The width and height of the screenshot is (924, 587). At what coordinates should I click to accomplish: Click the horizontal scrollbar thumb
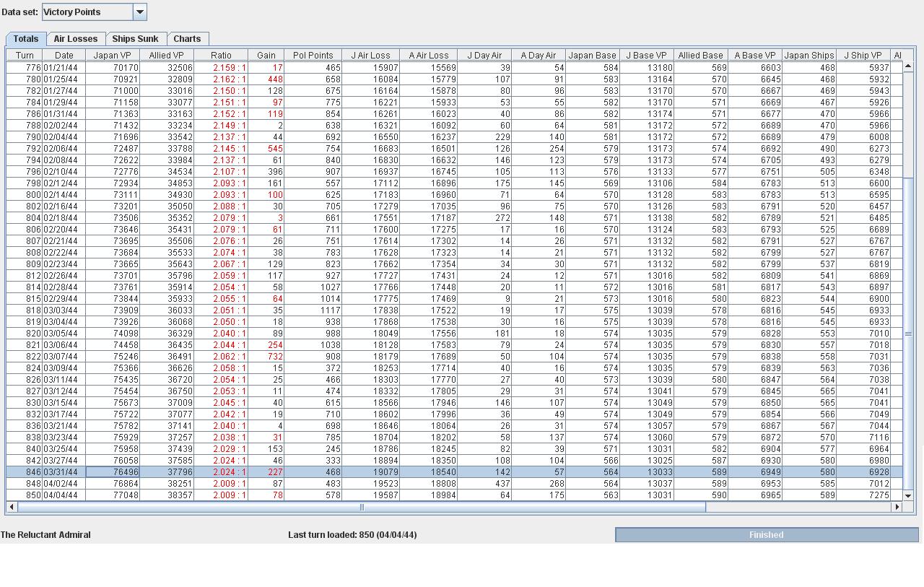[x=362, y=507]
